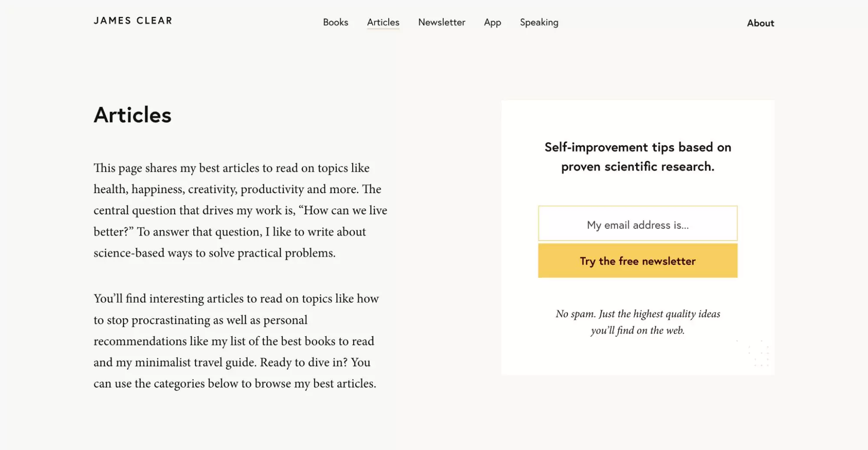Click the Try the free newsletter button
This screenshot has width=868, height=450.
click(637, 260)
